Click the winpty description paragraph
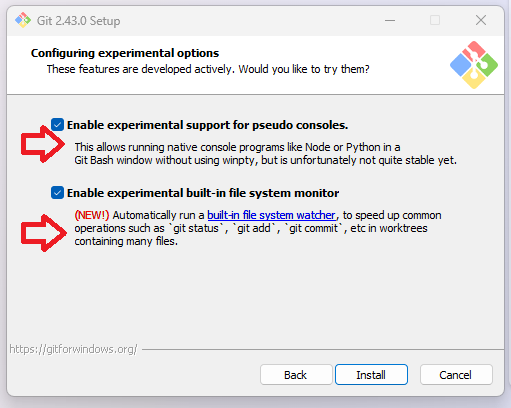 coord(265,154)
